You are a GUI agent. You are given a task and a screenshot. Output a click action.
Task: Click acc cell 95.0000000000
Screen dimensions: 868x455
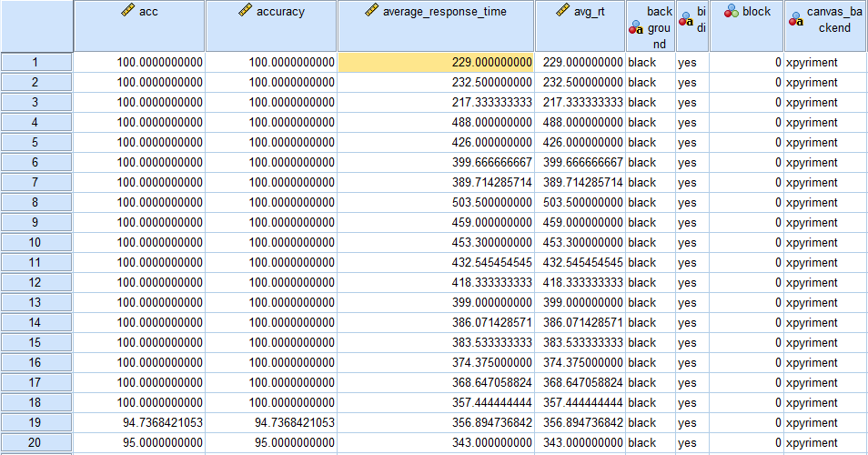tap(139, 442)
